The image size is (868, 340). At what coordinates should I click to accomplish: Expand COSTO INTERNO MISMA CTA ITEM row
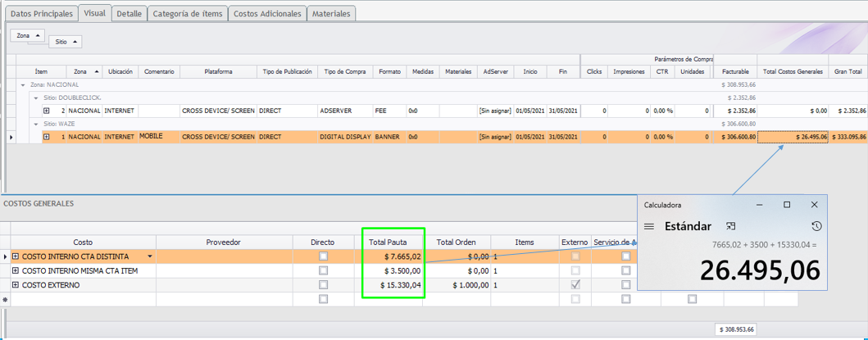(16, 270)
